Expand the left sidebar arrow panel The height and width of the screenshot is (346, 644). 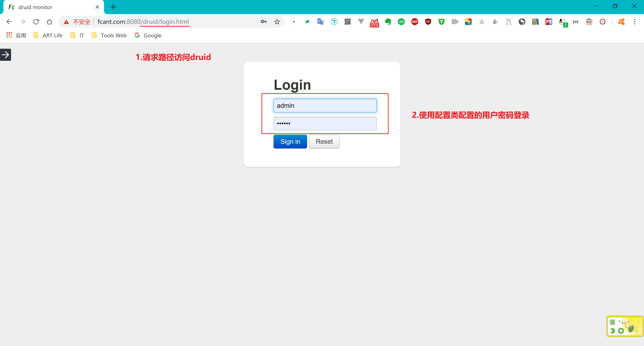pyautogui.click(x=6, y=55)
